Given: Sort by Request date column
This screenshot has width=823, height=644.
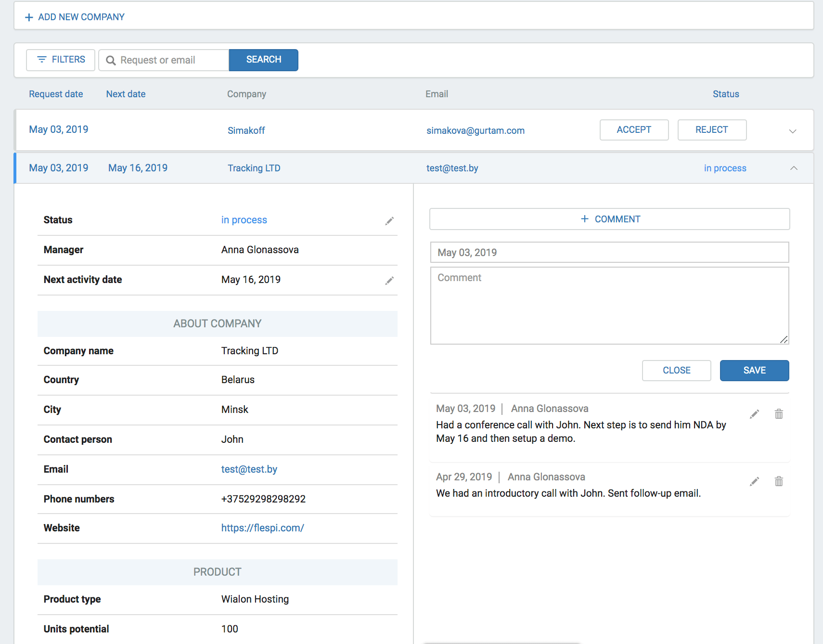Looking at the screenshot, I should coord(56,94).
